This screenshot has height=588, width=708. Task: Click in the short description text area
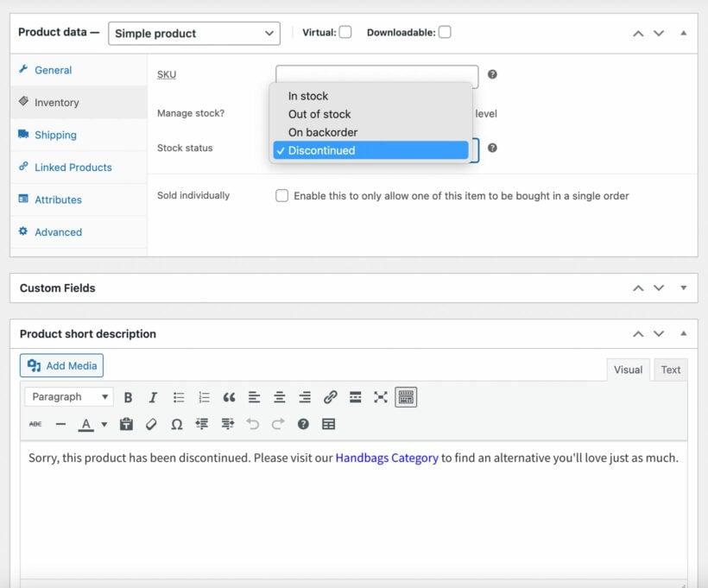click(x=353, y=510)
